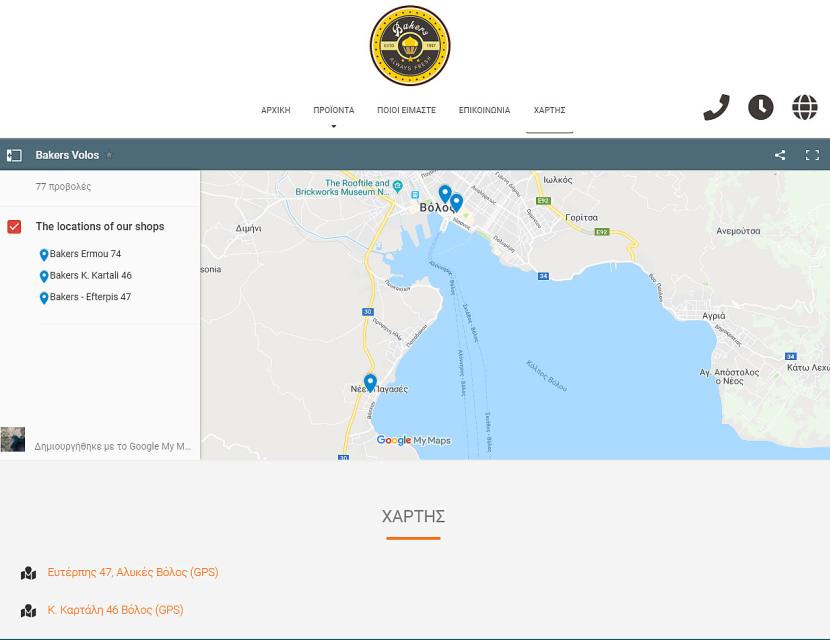This screenshot has width=830, height=640.
Task: Click the Bakers round logo
Action: (x=410, y=46)
